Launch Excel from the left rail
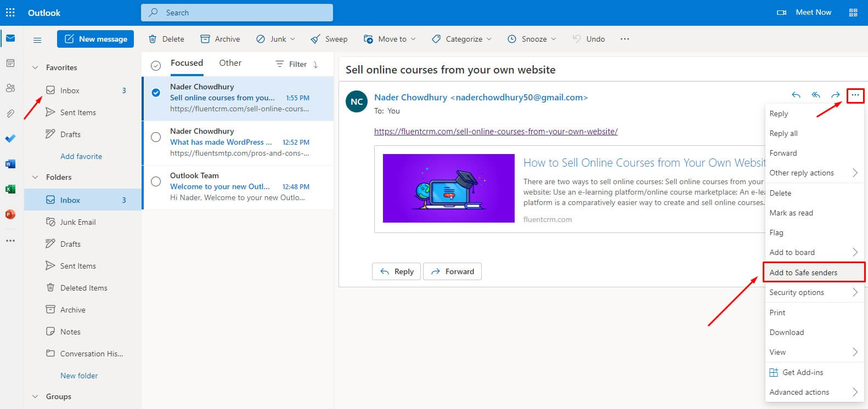The height and width of the screenshot is (409, 868). point(10,189)
